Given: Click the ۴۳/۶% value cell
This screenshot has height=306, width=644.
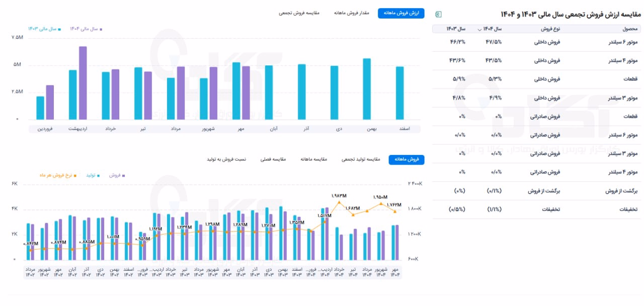Looking at the screenshot, I should click(457, 60).
